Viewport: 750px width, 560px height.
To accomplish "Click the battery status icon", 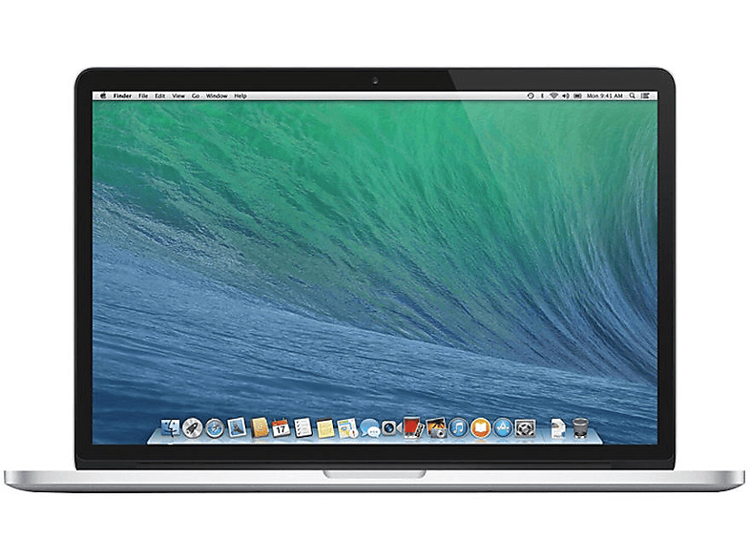I will [x=577, y=95].
